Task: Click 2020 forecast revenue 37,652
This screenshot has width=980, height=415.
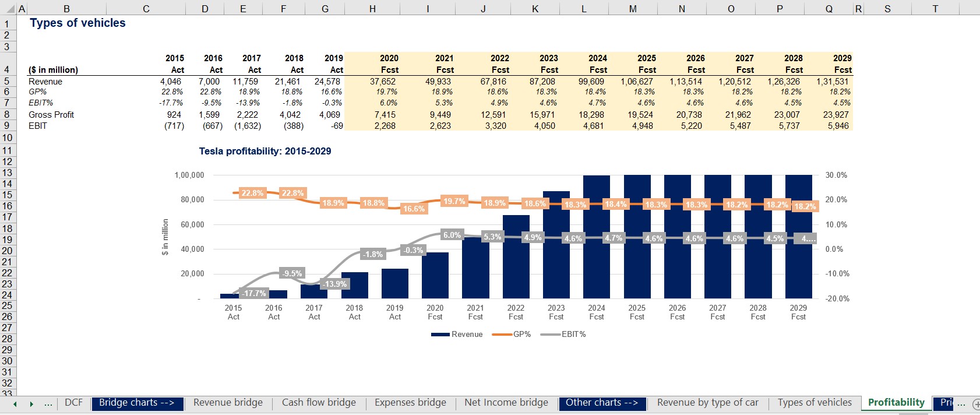Action: click(x=383, y=82)
